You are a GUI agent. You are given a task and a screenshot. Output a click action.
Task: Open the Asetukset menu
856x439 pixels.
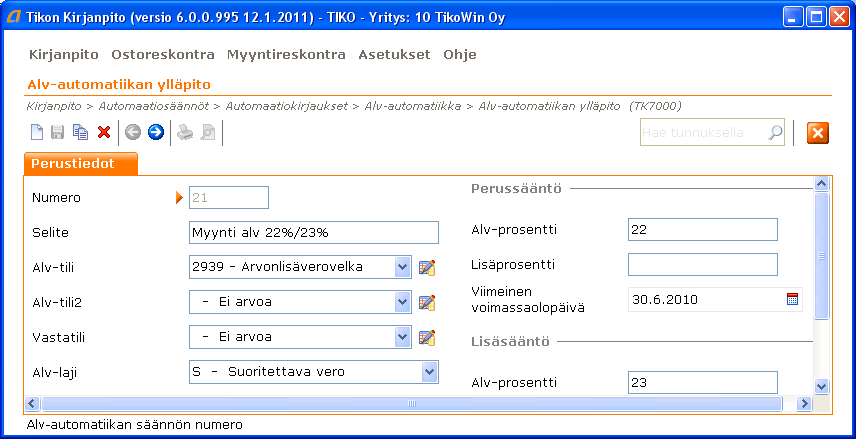[x=394, y=55]
